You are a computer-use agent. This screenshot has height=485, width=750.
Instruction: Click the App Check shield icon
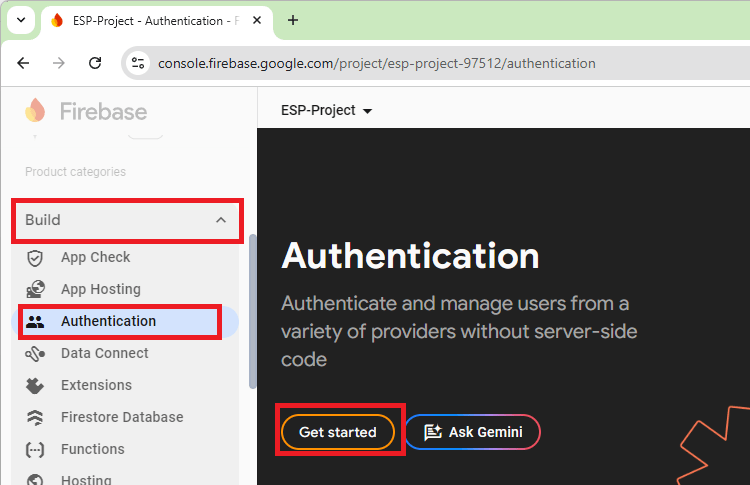coord(36,257)
